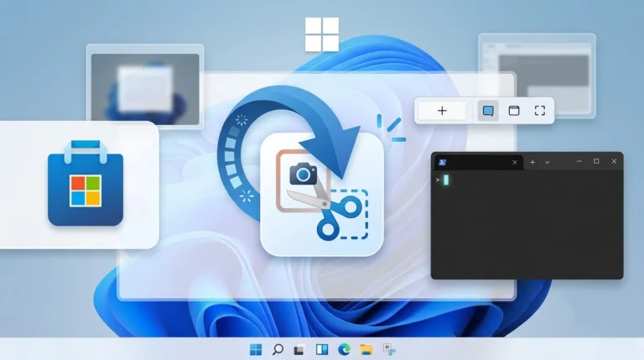Open the Windows Start menu on taskbar

[256, 350]
